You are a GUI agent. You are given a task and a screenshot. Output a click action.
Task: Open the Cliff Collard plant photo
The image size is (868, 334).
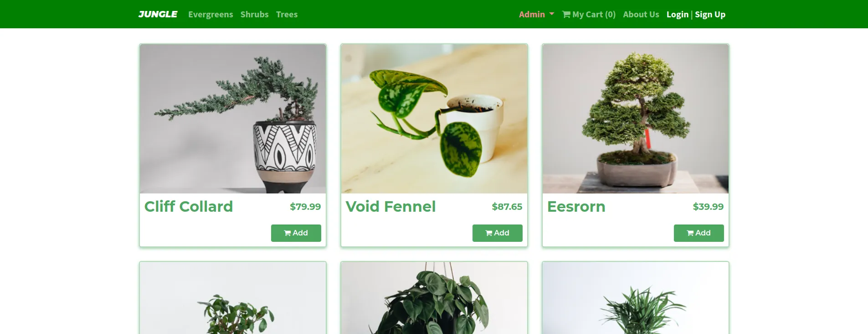(233, 119)
